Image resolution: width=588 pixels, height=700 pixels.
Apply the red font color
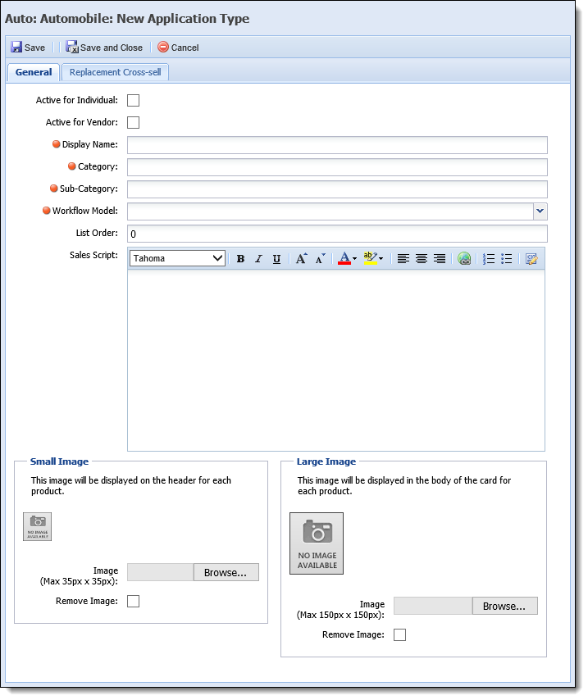click(x=344, y=258)
